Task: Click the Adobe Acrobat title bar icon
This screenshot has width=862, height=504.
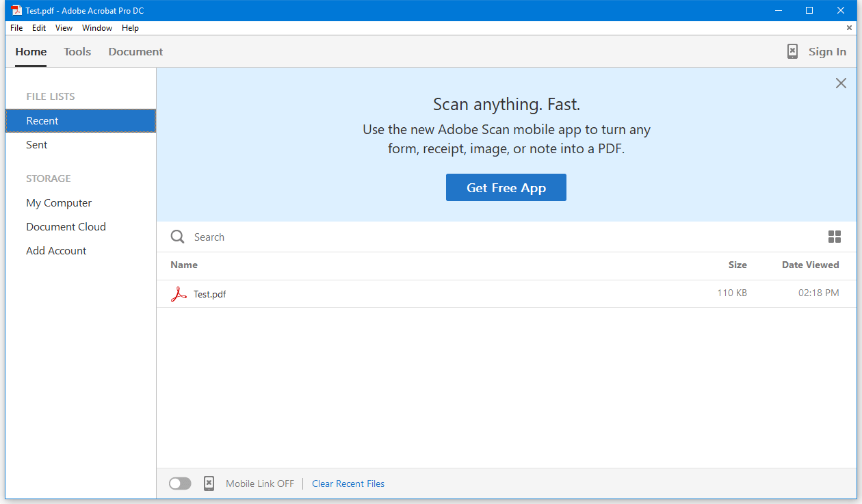Action: coord(16,10)
